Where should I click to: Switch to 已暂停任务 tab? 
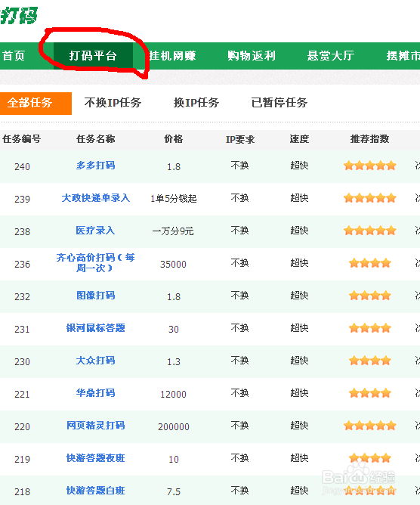pos(279,103)
